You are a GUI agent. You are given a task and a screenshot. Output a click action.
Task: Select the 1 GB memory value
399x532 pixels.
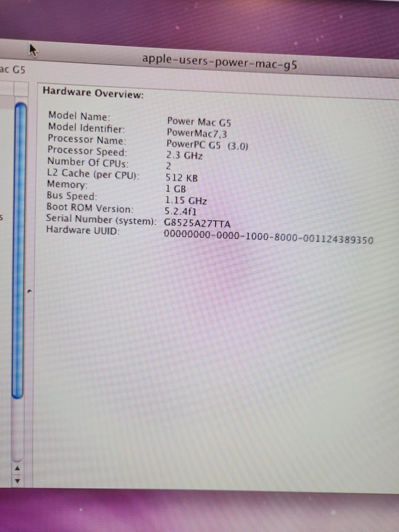click(x=176, y=188)
